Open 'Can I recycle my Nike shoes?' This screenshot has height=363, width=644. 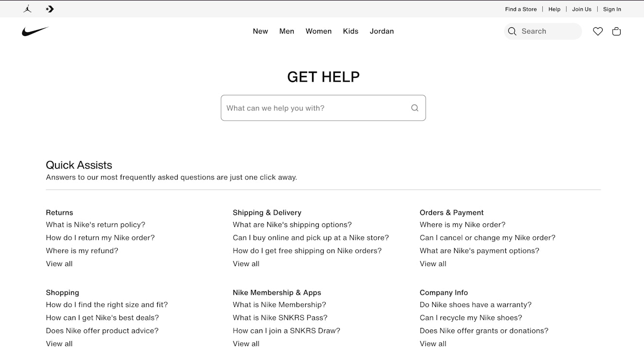point(471,318)
